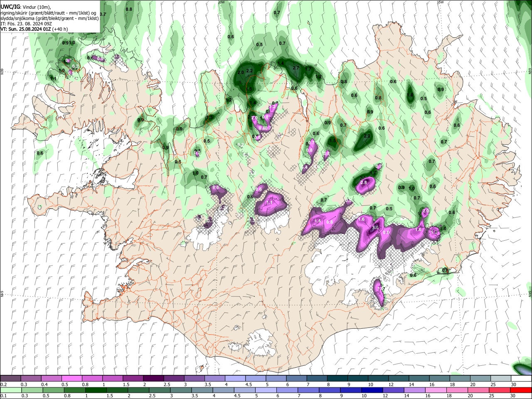Click the palest green 0.1 rain legend swatch
The image size is (532, 399).
10,390
